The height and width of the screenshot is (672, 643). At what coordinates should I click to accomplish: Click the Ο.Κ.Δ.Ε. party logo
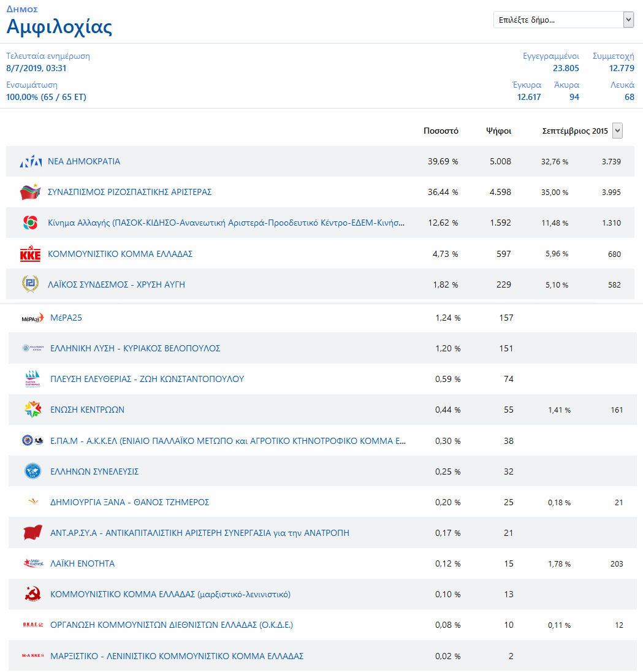pyautogui.click(x=33, y=625)
